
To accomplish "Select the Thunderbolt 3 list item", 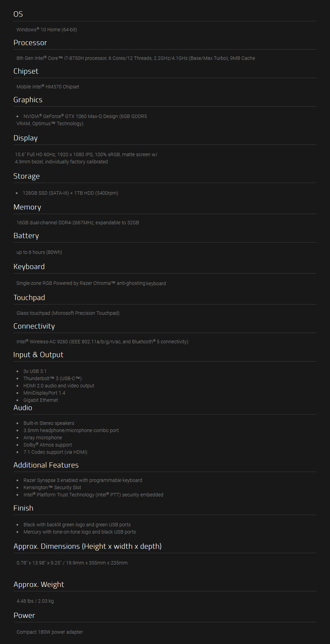I will tap(53, 378).
